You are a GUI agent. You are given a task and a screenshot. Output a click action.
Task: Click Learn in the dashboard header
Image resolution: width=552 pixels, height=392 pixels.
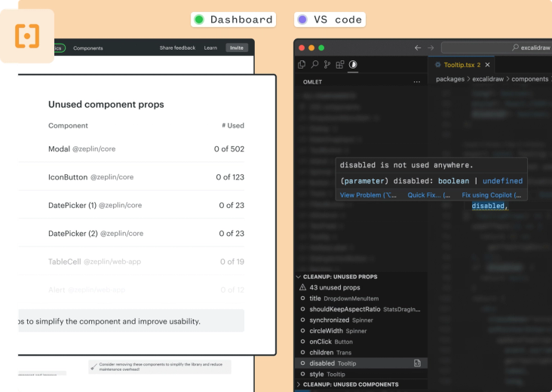[x=210, y=47]
